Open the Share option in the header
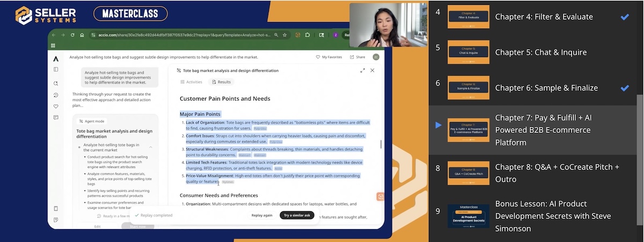Image resolution: width=644 pixels, height=242 pixels. (x=357, y=57)
